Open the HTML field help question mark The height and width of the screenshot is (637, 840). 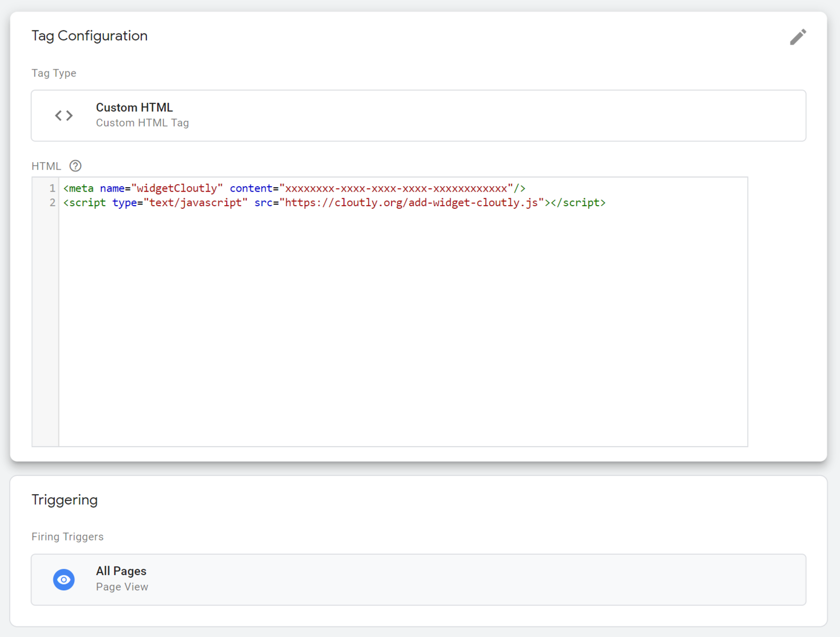coord(76,166)
